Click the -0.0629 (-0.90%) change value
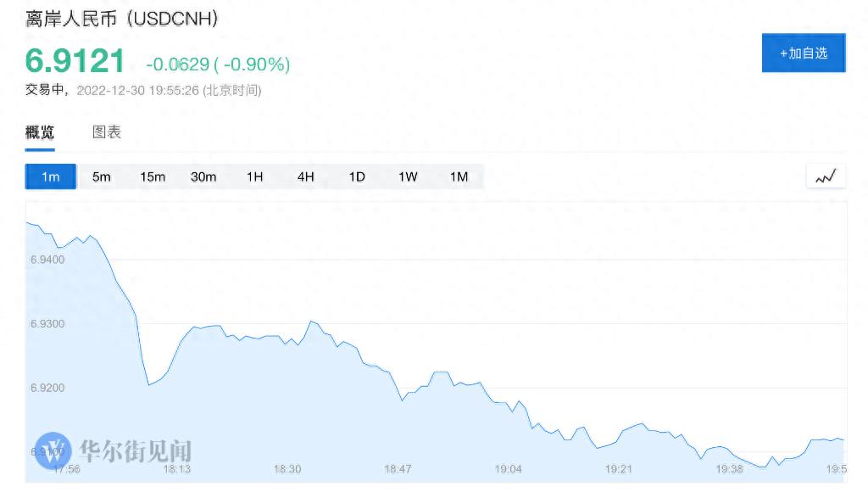This screenshot has width=868, height=498. [218, 64]
